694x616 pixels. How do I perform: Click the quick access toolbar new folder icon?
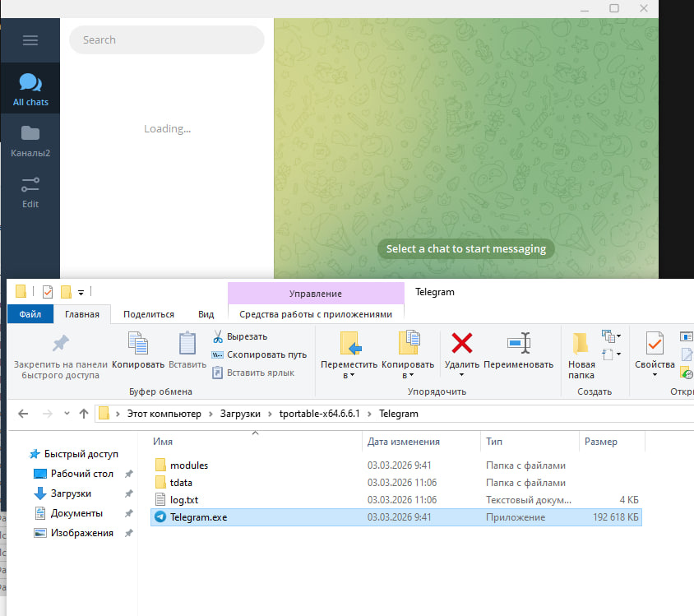coord(66,292)
